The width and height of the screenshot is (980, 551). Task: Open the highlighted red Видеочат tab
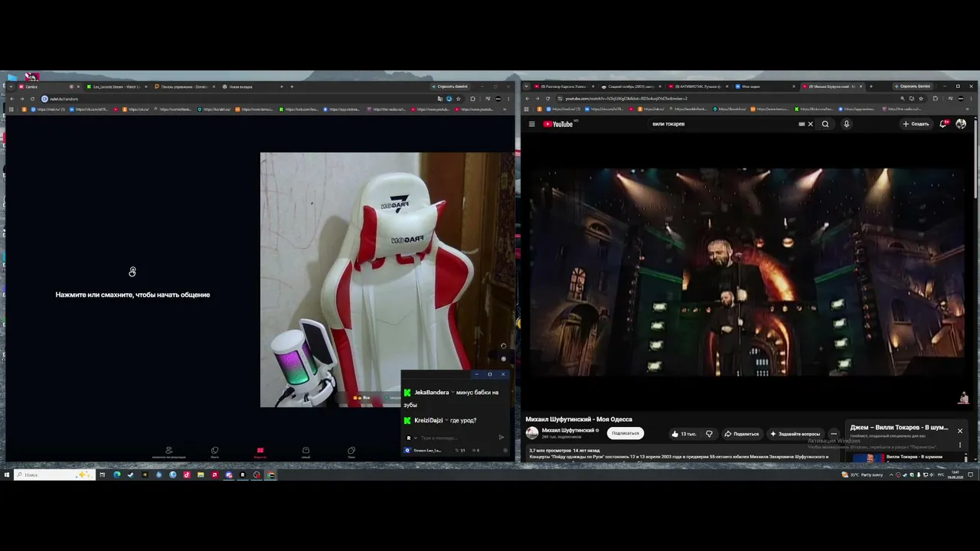click(x=260, y=452)
